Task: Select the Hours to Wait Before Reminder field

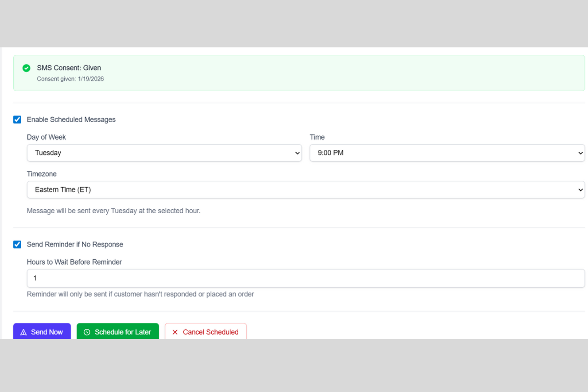Action: point(305,278)
